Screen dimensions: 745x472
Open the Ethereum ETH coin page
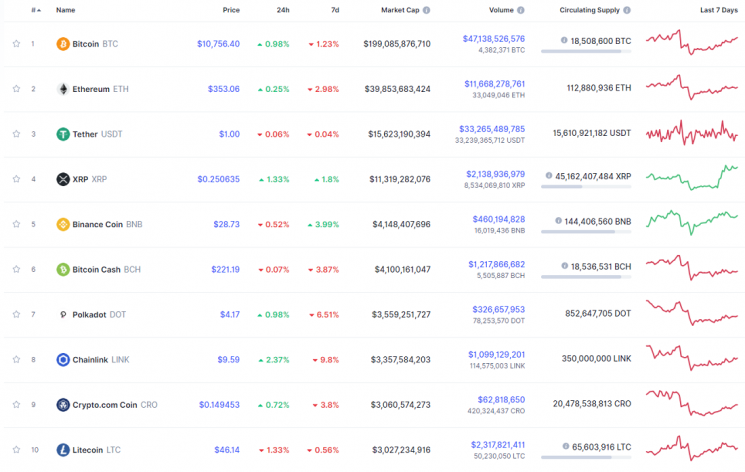[x=100, y=89]
